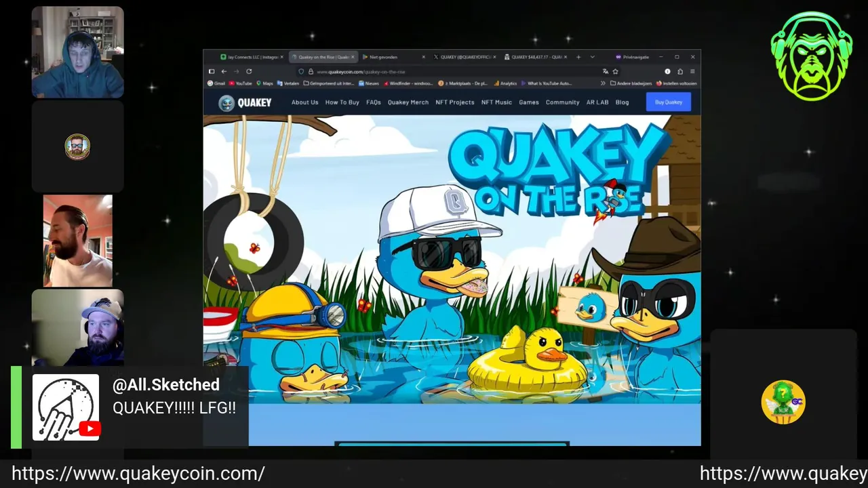This screenshot has height=488, width=868.
Task: Close the Quakey on the Rise tab
Action: tap(353, 57)
